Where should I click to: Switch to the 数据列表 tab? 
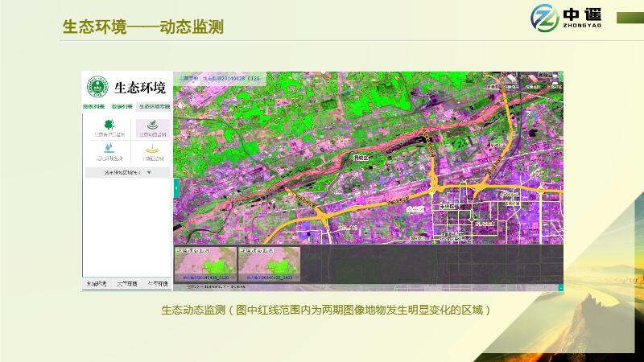[121, 106]
